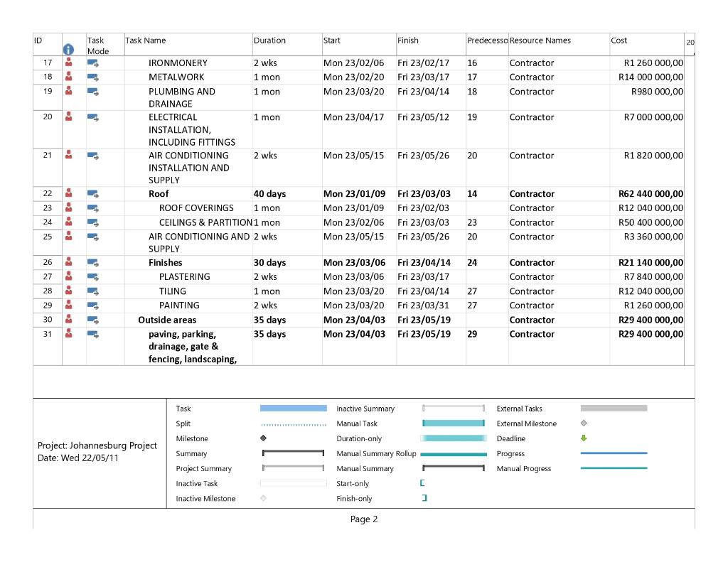Select the '40 days' duration cell

pos(269,193)
